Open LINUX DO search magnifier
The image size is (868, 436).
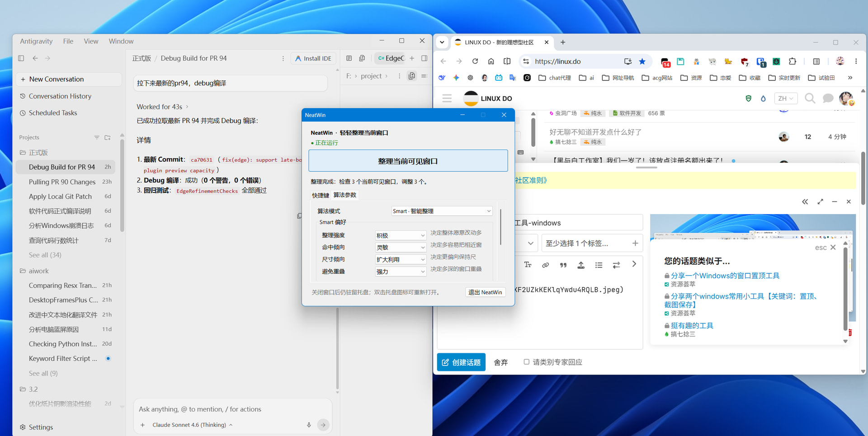[x=810, y=98]
